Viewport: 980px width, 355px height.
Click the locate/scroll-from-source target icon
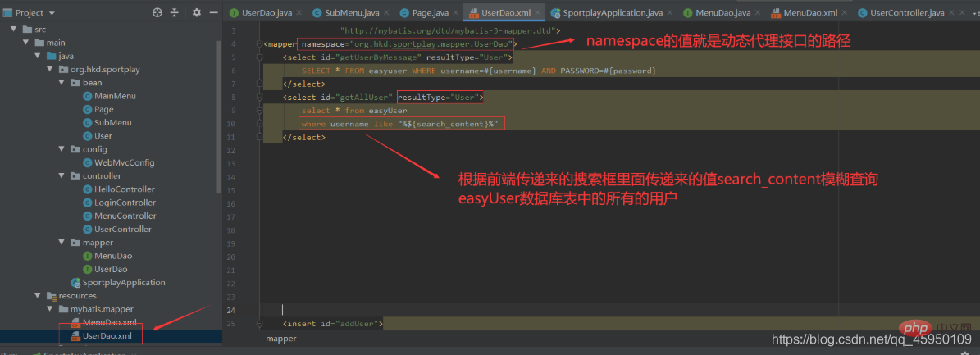157,12
